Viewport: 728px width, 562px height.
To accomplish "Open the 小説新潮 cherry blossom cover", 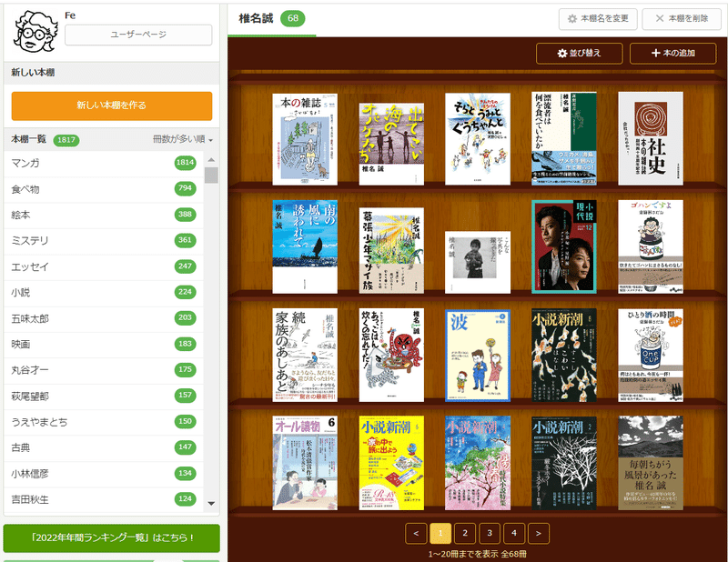I will click(x=478, y=463).
